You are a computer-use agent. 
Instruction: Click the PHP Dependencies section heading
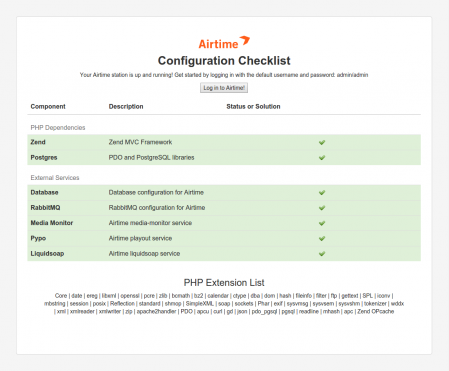pyautogui.click(x=58, y=128)
